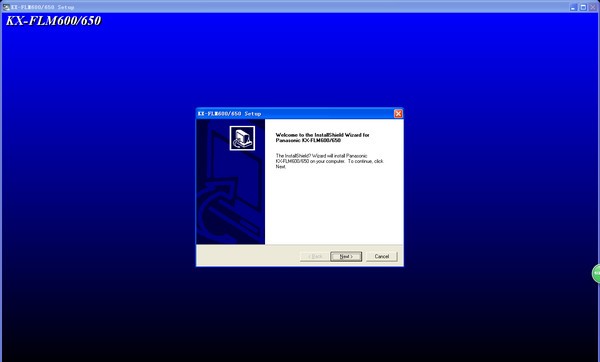Click the install description paragraph text
Image resolution: width=600 pixels, height=362 pixels.
(x=329, y=161)
